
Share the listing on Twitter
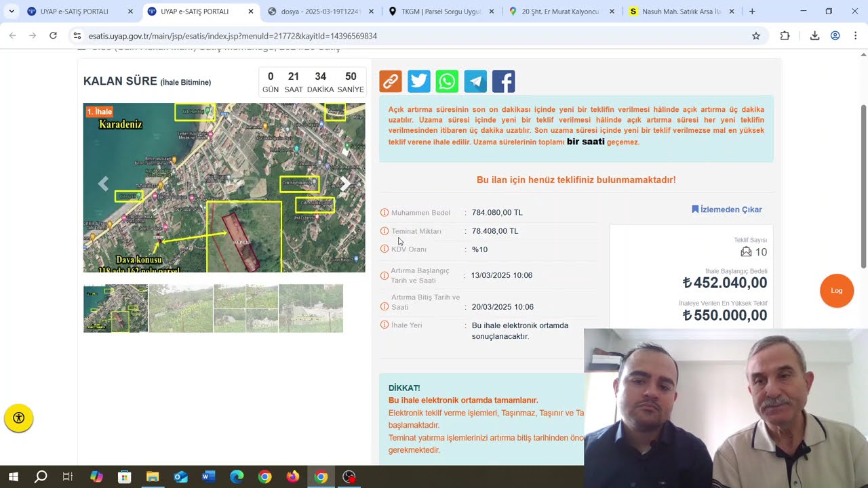[x=418, y=81]
